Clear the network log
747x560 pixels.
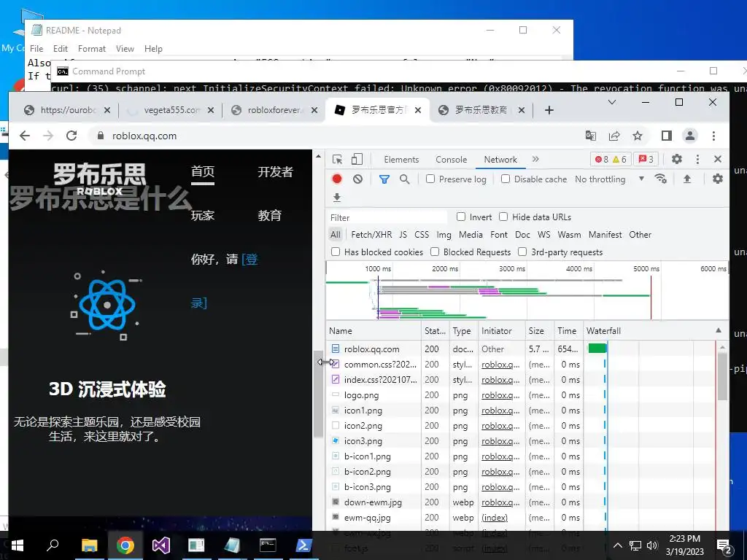pos(357,179)
